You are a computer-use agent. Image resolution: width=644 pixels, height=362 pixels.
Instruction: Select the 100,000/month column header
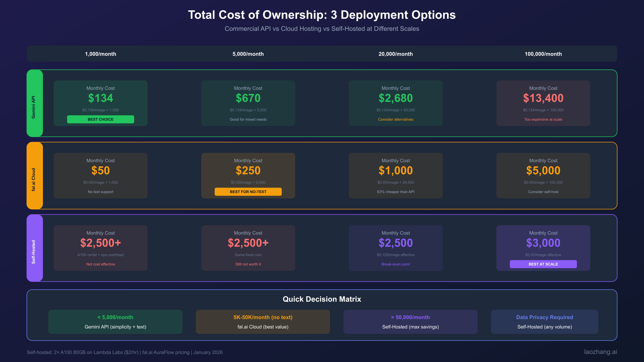tap(543, 54)
